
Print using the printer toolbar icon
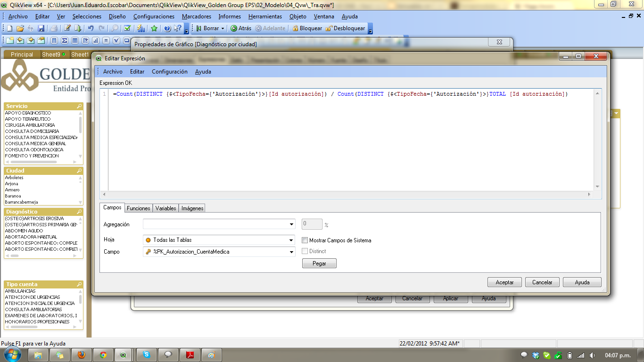coord(54,28)
